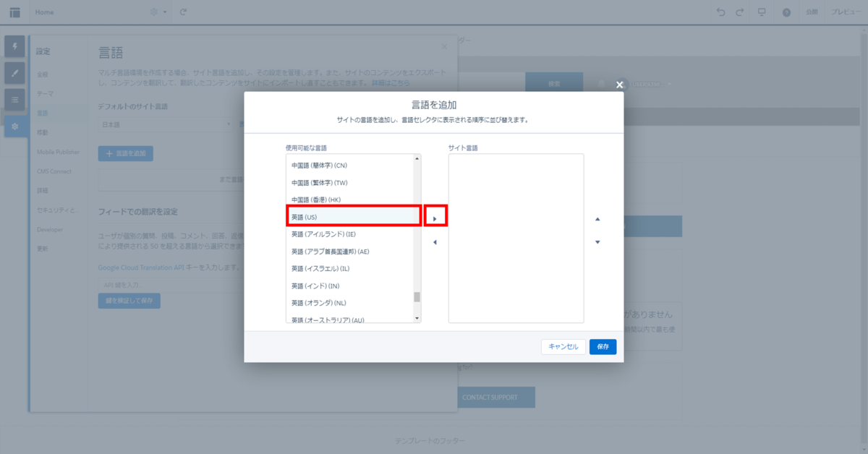Open the desktop view mode icon

761,12
